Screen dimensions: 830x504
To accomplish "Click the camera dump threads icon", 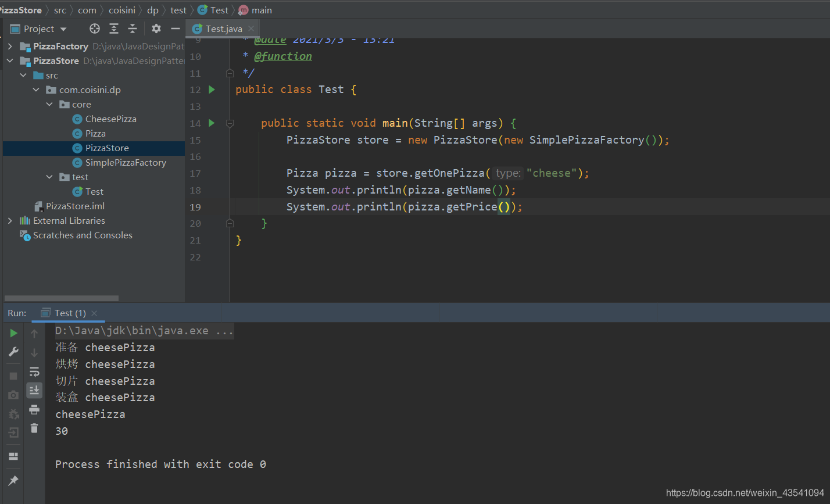I will pyautogui.click(x=13, y=395).
